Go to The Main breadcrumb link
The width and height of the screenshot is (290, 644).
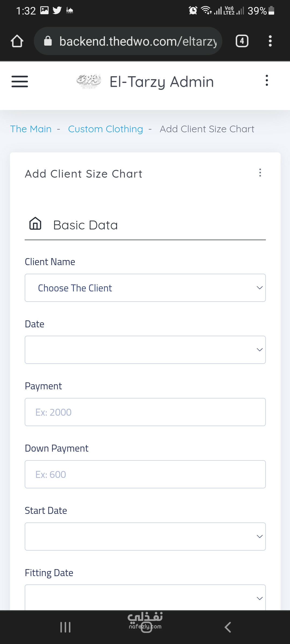click(31, 129)
